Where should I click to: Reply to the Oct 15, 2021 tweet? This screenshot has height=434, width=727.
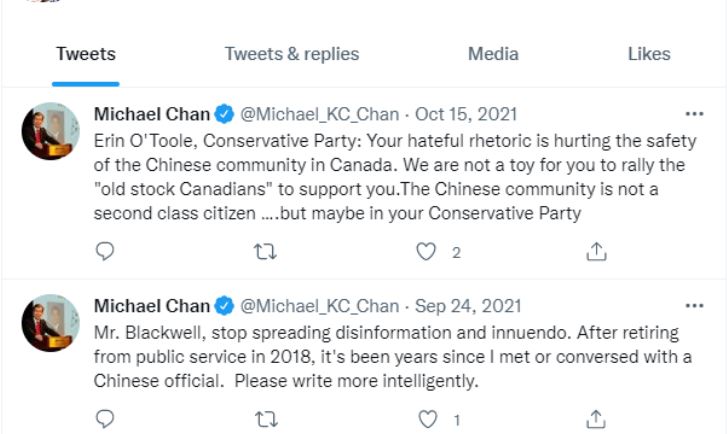tap(105, 251)
